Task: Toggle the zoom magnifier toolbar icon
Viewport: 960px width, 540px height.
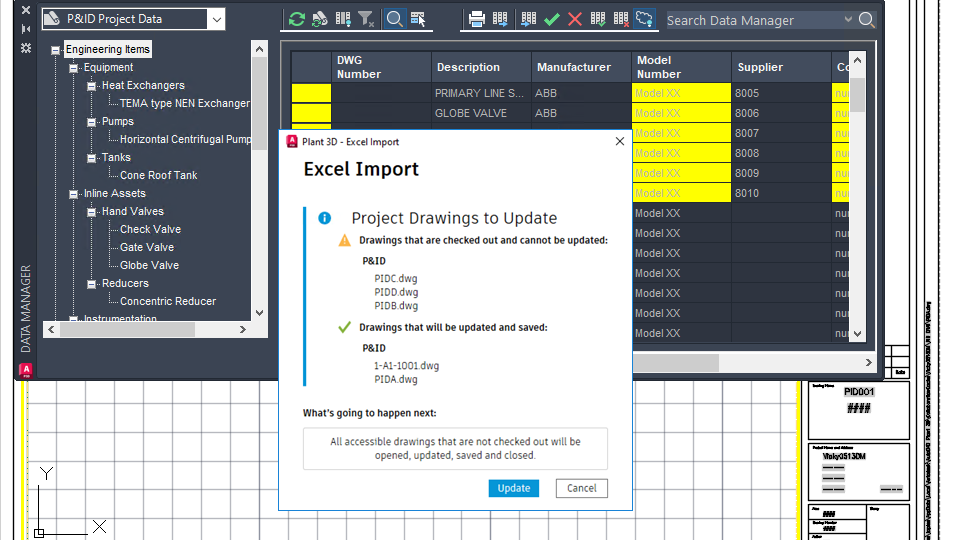Action: [x=394, y=19]
